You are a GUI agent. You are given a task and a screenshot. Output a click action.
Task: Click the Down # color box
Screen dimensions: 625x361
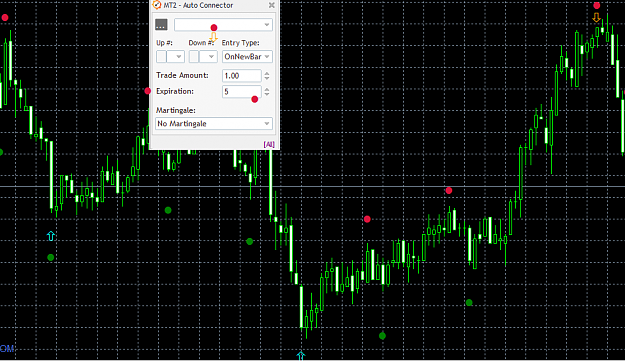194,57
